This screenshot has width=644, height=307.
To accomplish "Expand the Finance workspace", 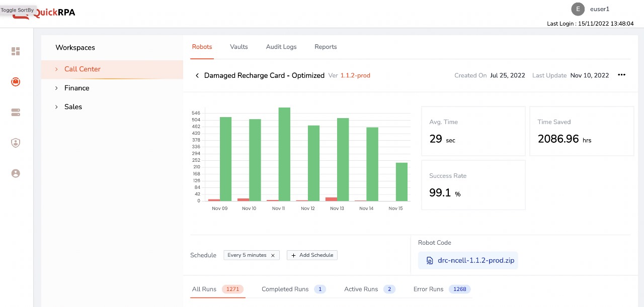I will click(x=76, y=88).
